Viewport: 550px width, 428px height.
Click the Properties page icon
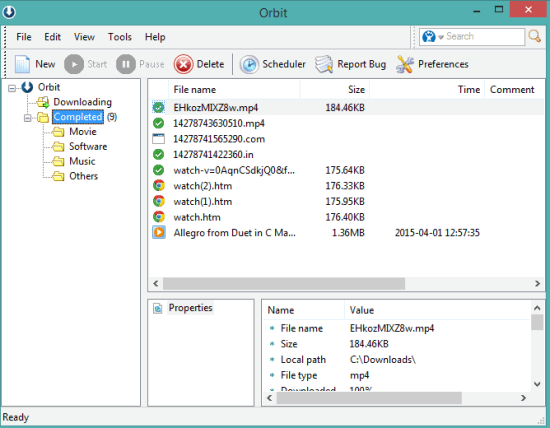tap(158, 308)
